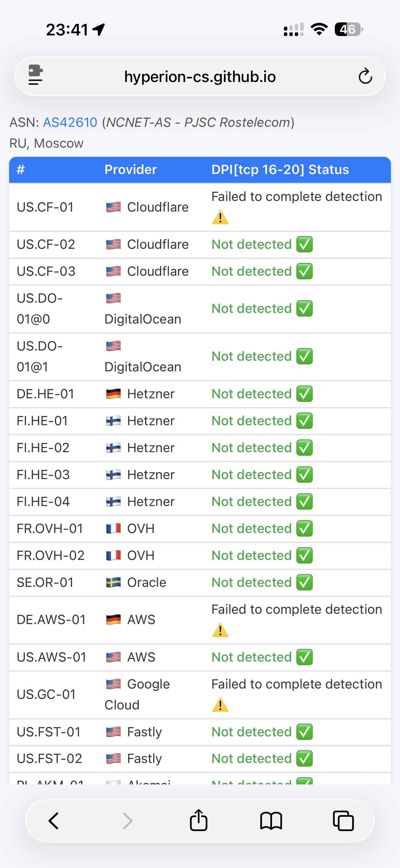Tap the Provider column header

131,169
